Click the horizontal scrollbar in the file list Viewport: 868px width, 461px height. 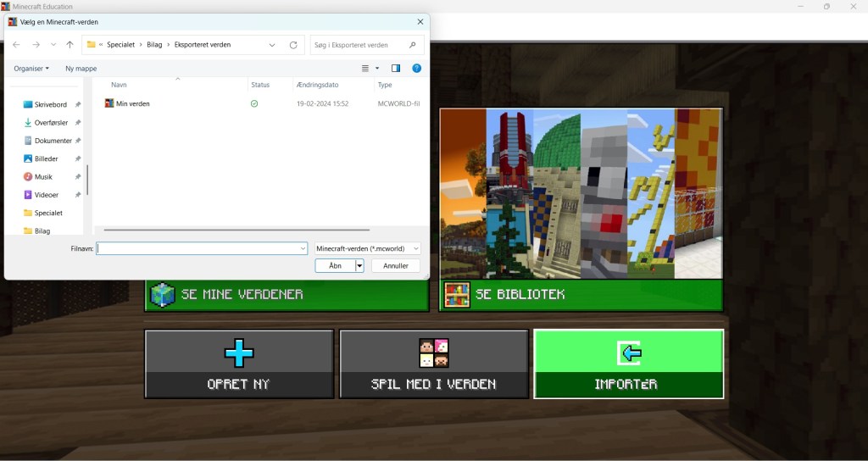coord(236,230)
